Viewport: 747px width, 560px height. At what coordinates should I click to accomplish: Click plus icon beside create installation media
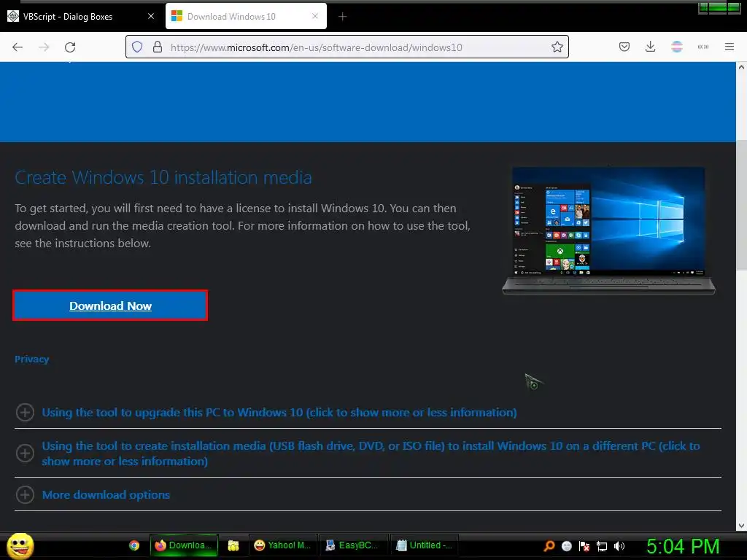[26, 454]
